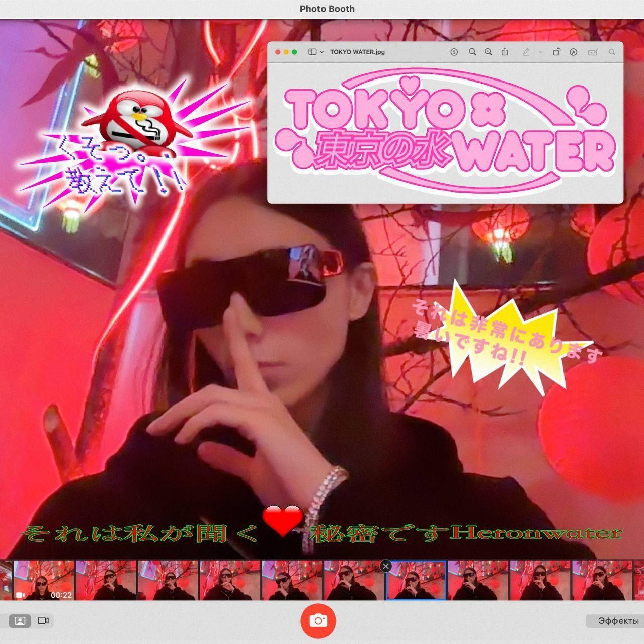Make the Preview window full screen

pos(295,52)
